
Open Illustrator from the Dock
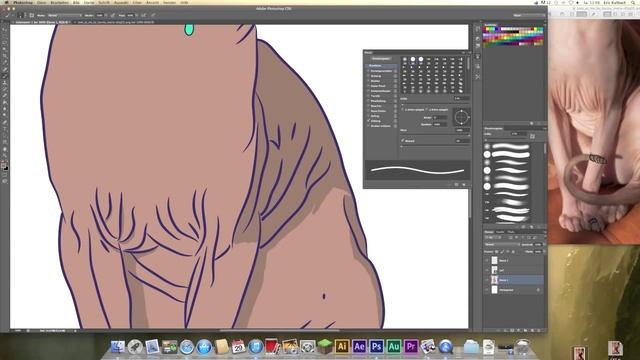point(342,347)
